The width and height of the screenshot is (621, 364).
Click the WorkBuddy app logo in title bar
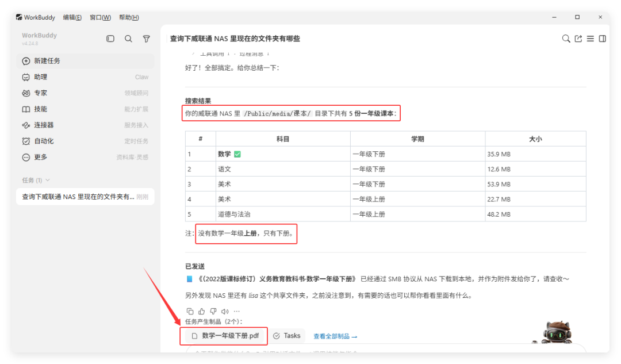click(x=19, y=17)
